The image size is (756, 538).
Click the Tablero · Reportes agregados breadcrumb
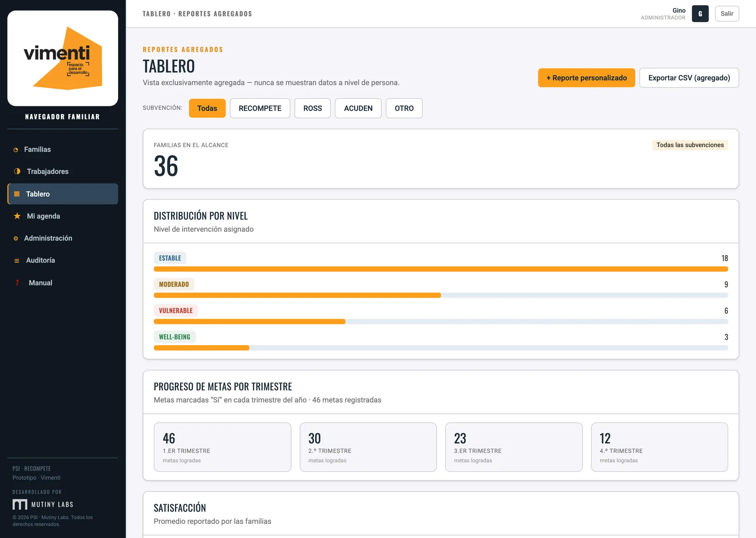[198, 14]
